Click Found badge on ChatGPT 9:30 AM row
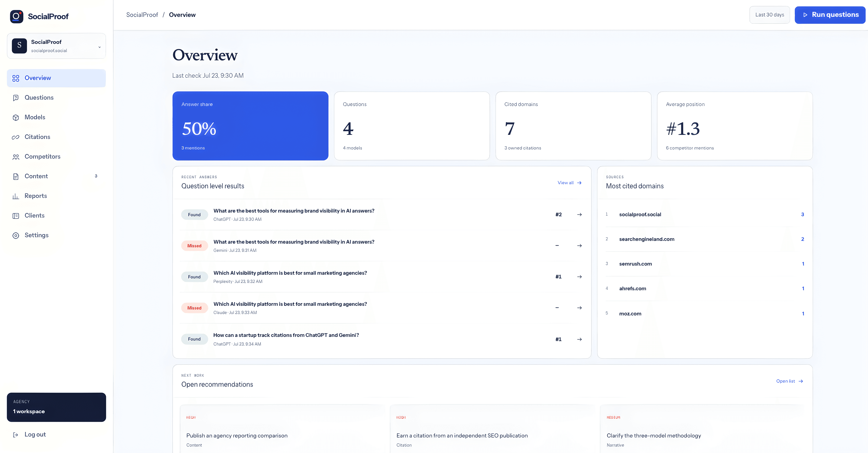Viewport: 868px width, 453px height. [194, 215]
